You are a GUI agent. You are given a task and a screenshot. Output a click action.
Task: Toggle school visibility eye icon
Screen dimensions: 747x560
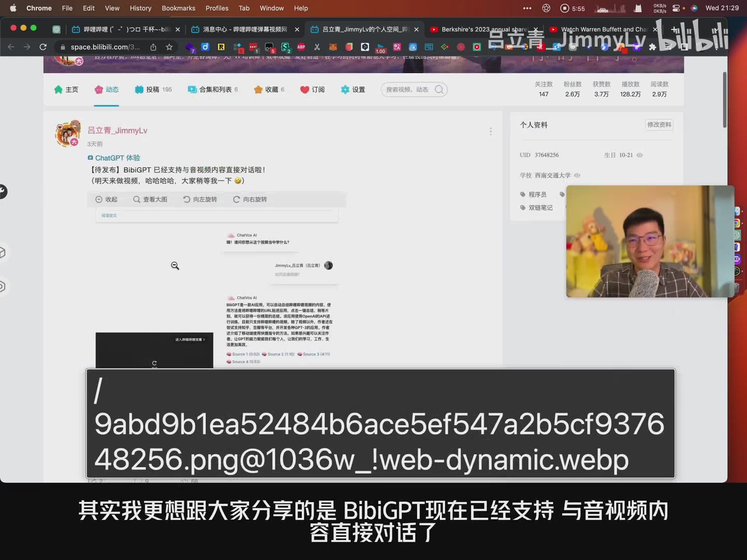tap(577, 175)
